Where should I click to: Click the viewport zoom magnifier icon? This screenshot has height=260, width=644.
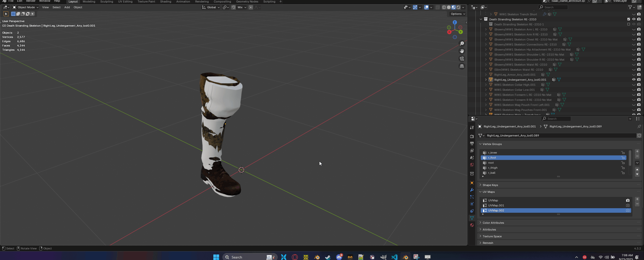(x=462, y=44)
